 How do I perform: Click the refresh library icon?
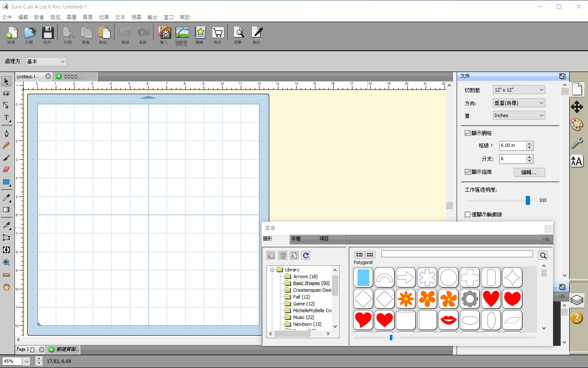pyautogui.click(x=306, y=255)
